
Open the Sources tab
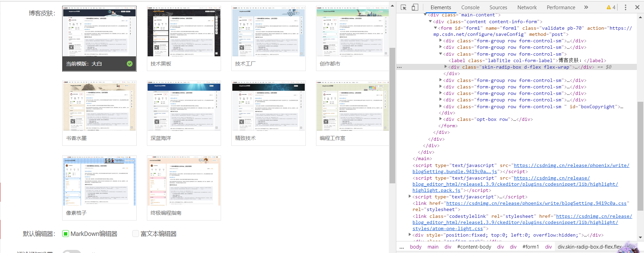coord(498,7)
